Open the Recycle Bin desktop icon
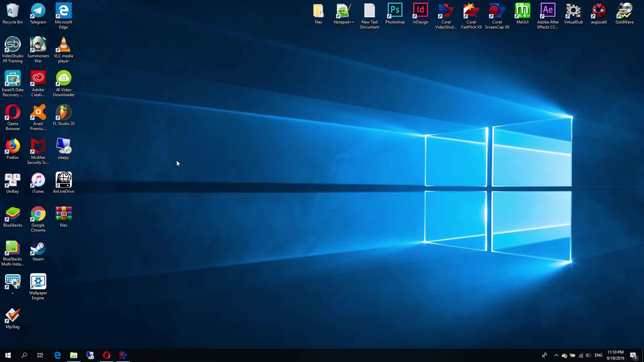The width and height of the screenshot is (644, 362). click(13, 14)
